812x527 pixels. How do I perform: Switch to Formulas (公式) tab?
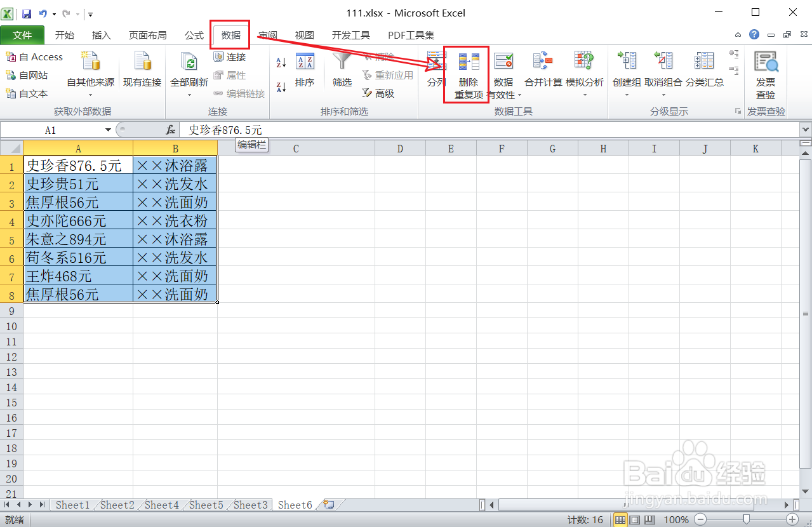[x=194, y=36]
